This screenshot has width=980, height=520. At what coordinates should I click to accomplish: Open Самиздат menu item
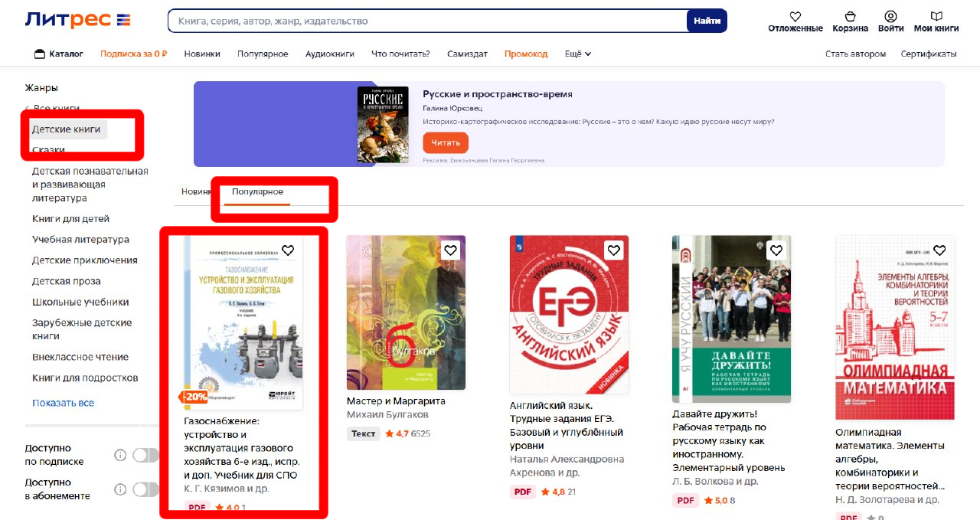coord(467,54)
